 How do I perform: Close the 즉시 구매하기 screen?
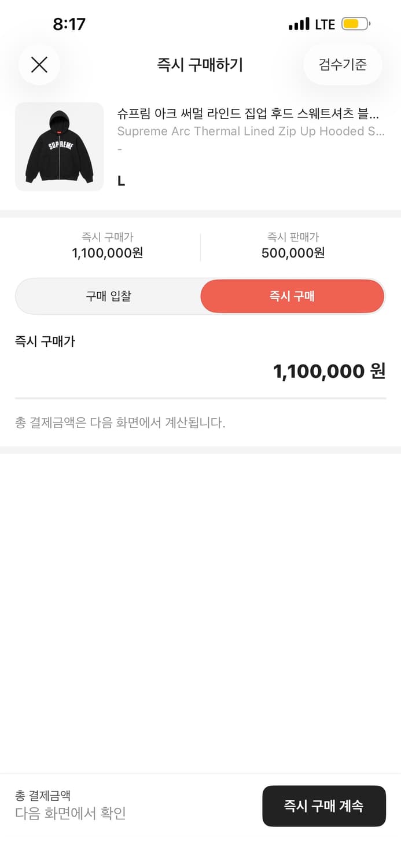coord(39,64)
